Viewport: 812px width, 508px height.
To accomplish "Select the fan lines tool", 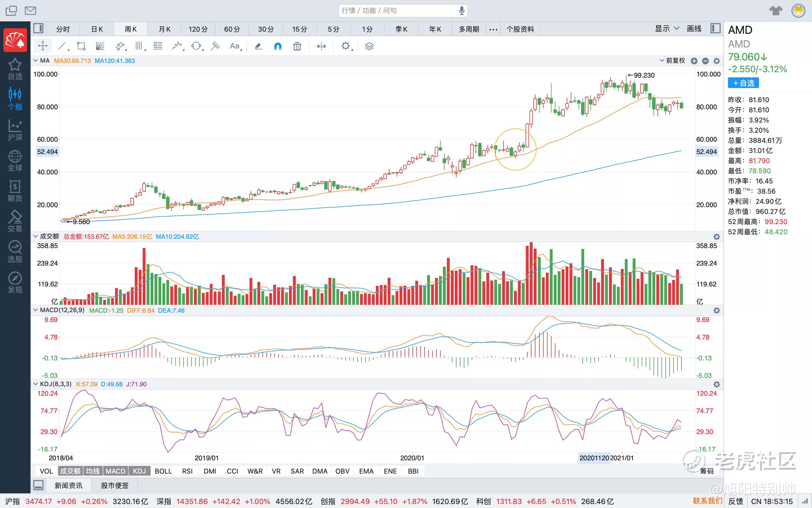I will pos(100,46).
